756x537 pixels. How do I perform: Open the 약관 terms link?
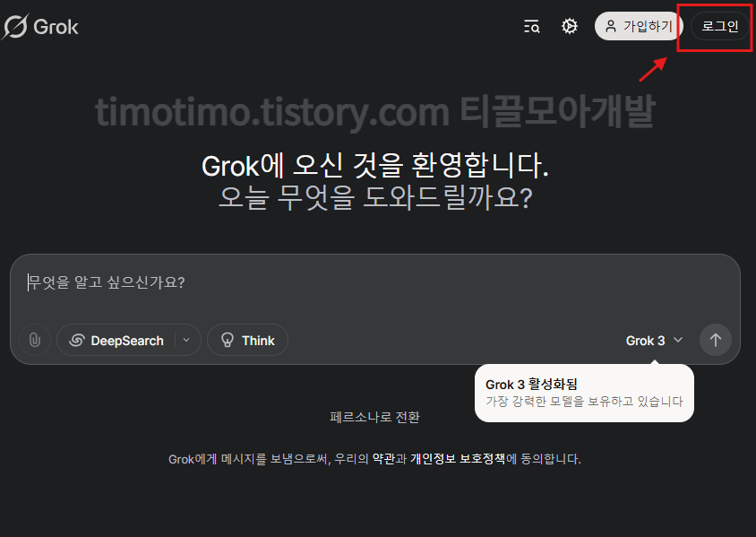(383, 459)
